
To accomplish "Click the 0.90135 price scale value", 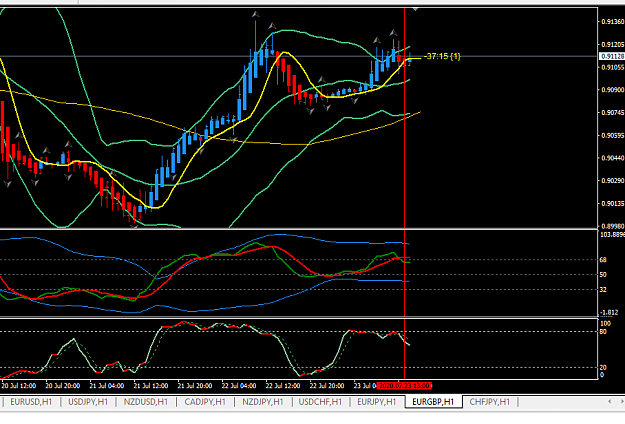I will tap(613, 204).
